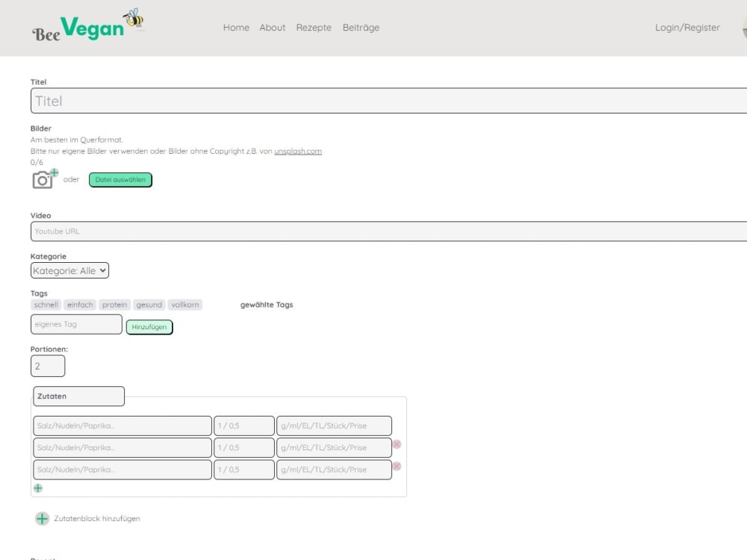The width and height of the screenshot is (747, 560).
Task: Click the Portionen number field
Action: point(48,366)
